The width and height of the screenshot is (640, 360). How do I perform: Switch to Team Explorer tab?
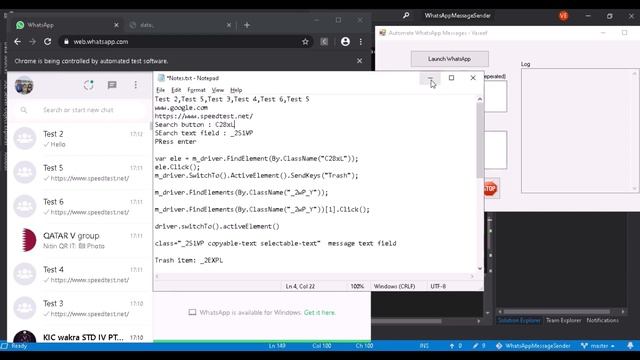[x=563, y=320]
